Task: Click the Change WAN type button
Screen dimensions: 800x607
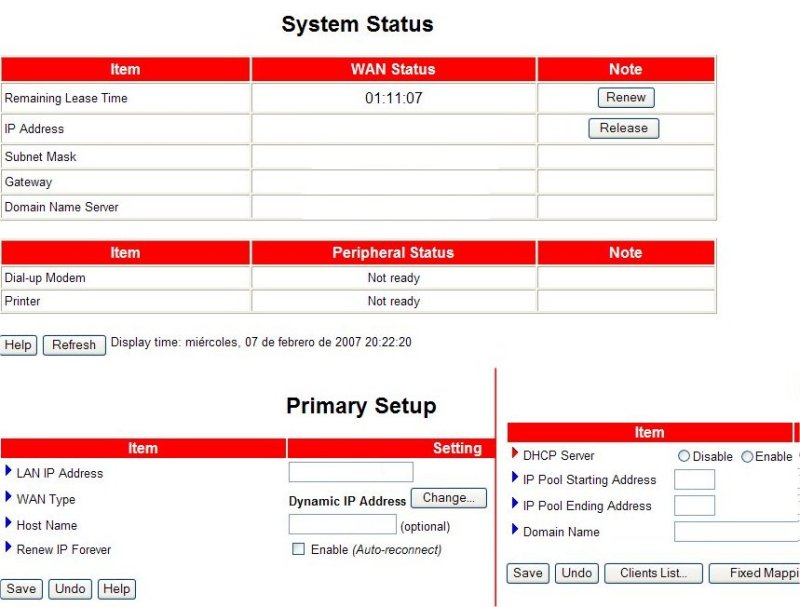Action: coord(448,498)
